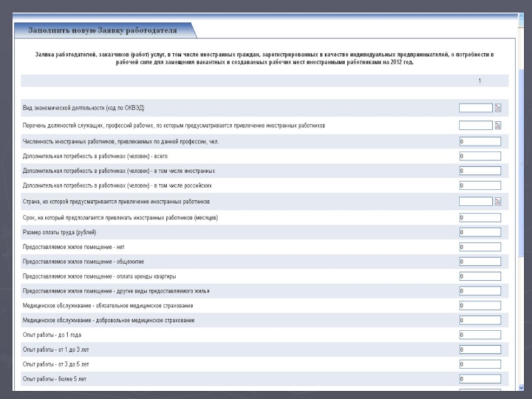Image resolution: width=532 pixels, height=399 pixels.
Task: Click the 'Вид экономической деятельности' input field
Action: [475, 108]
